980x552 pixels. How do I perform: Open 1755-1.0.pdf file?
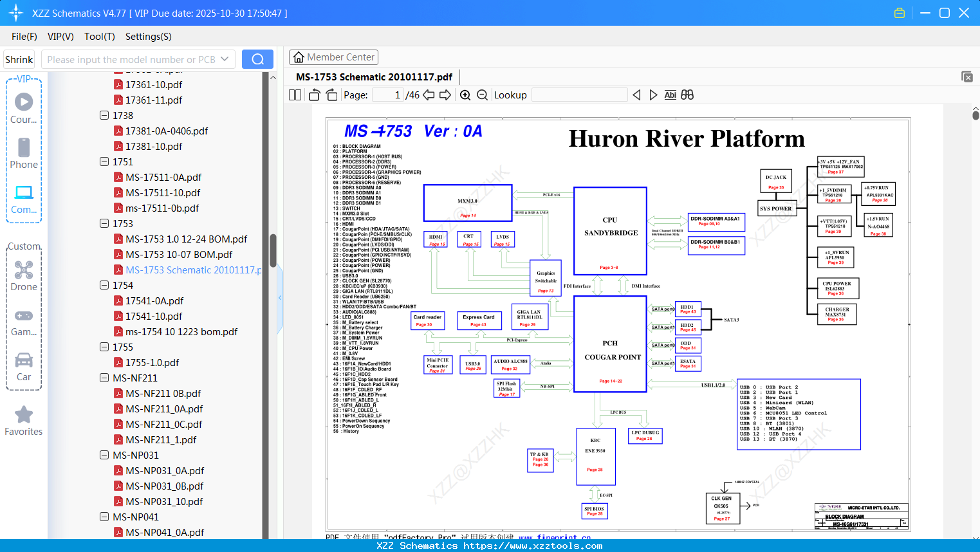(x=153, y=363)
